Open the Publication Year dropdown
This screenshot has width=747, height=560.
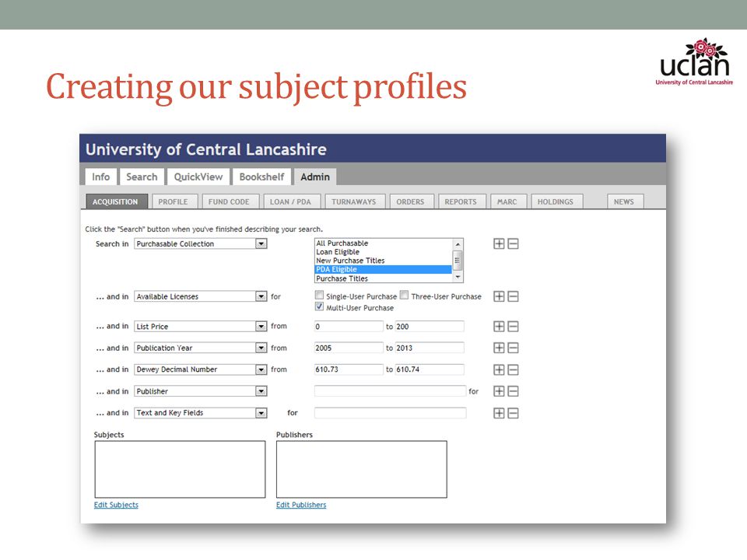(x=201, y=348)
